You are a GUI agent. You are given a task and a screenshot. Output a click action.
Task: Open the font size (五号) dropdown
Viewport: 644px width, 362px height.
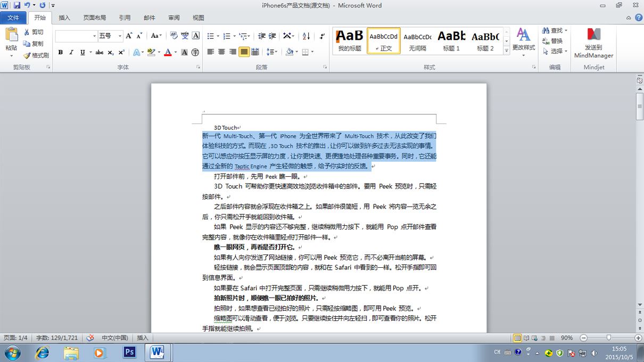[120, 36]
